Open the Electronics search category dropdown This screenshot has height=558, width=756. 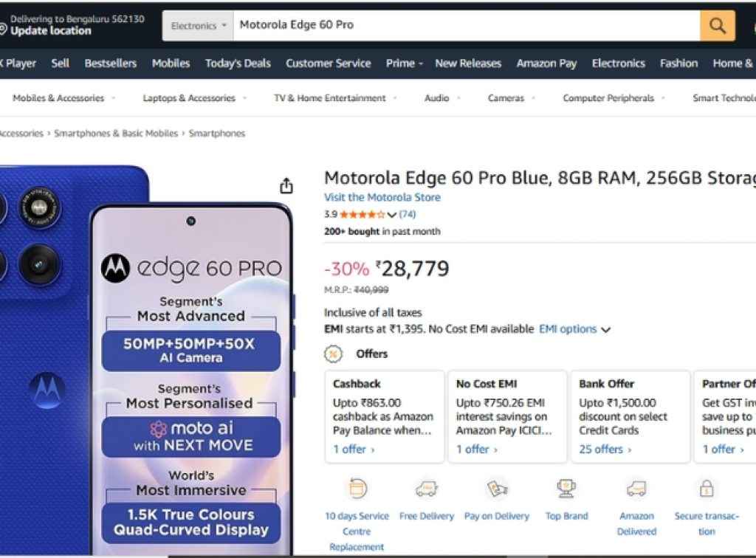[197, 24]
